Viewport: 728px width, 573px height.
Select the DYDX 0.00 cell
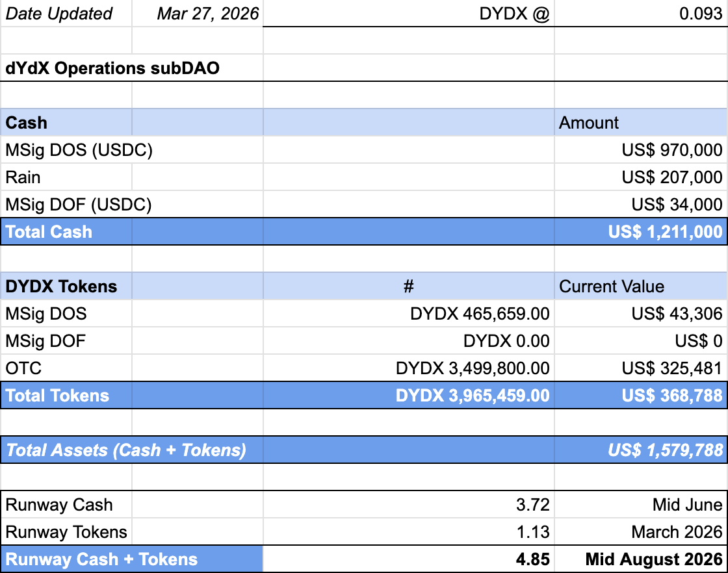tap(409, 341)
